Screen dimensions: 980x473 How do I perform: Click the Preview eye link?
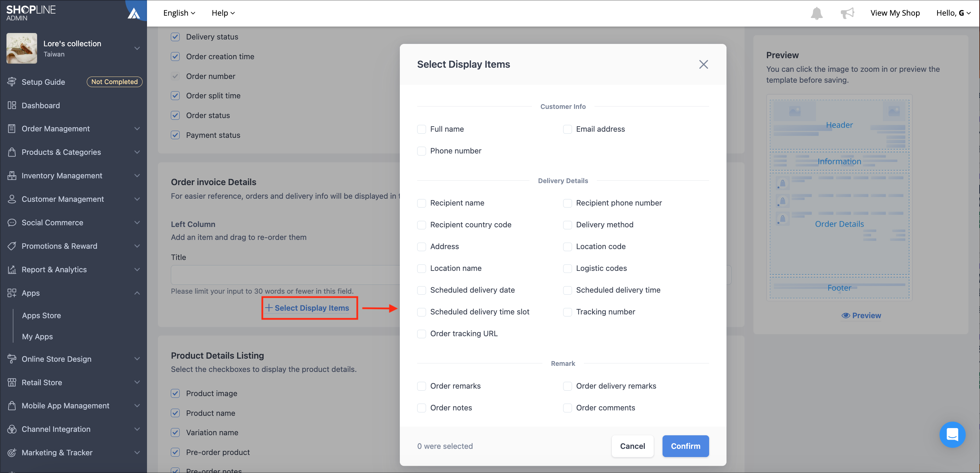861,315
